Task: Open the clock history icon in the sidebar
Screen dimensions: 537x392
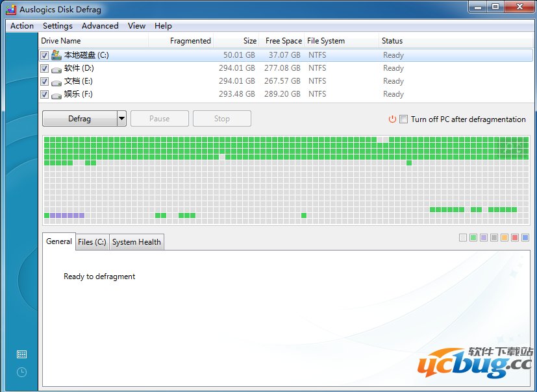Action: point(21,372)
